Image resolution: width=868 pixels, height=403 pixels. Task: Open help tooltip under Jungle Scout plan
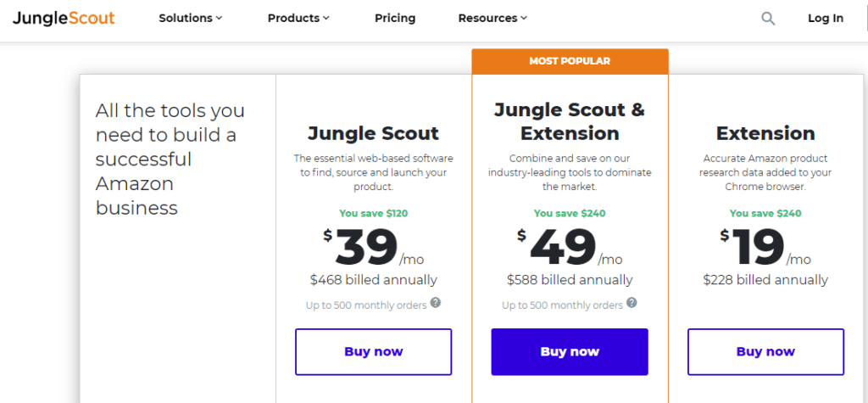(436, 303)
